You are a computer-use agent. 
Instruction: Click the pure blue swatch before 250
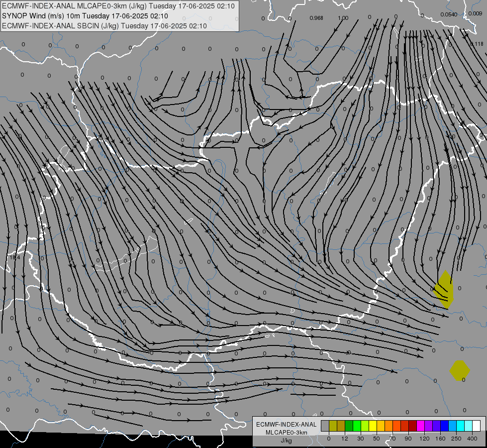pyautogui.click(x=444, y=426)
